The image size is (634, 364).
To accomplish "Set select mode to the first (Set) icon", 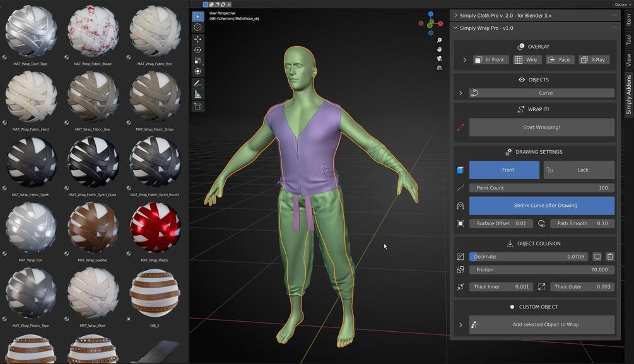I will (x=206, y=4).
